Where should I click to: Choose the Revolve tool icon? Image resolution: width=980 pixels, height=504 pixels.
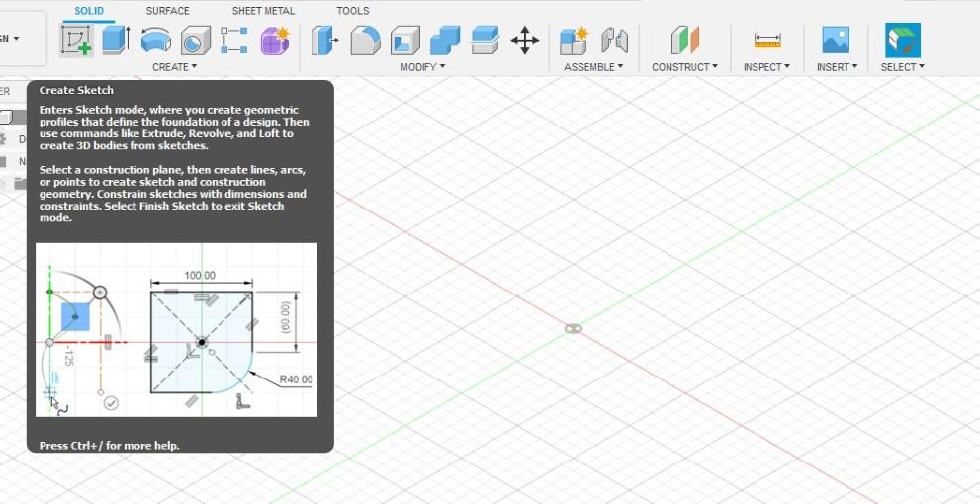pos(156,41)
